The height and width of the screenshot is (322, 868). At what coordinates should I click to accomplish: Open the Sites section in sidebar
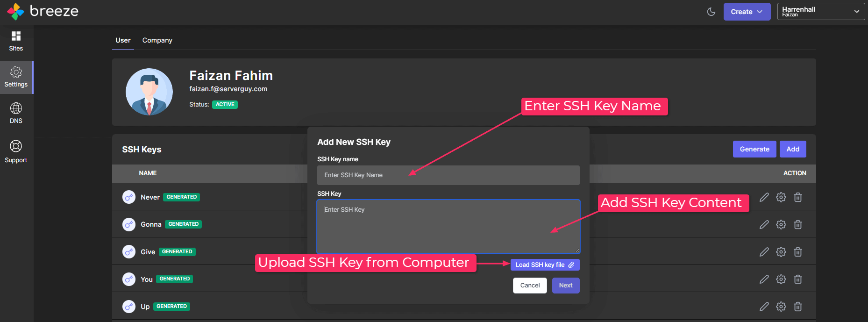pyautogui.click(x=16, y=41)
